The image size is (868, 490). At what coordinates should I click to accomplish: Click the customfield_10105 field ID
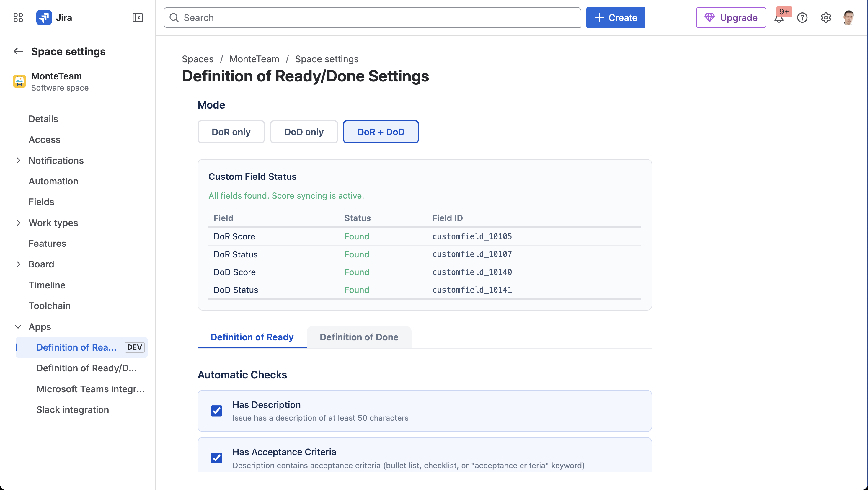(x=472, y=236)
